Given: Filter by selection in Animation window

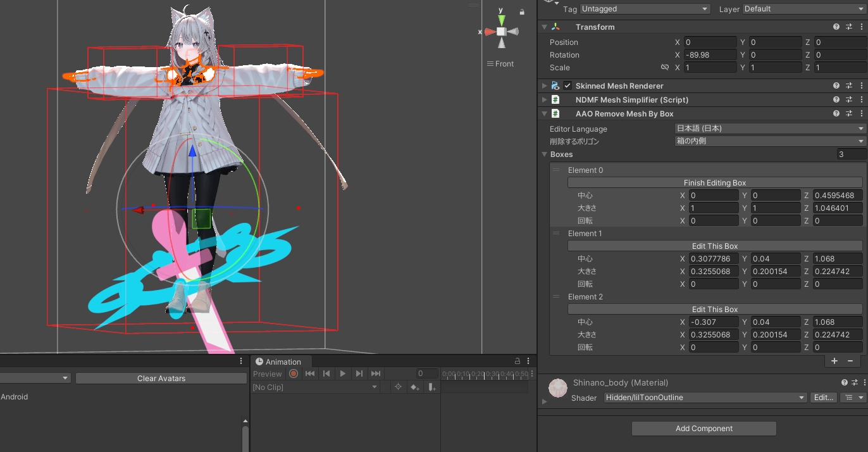Looking at the screenshot, I should (x=398, y=387).
